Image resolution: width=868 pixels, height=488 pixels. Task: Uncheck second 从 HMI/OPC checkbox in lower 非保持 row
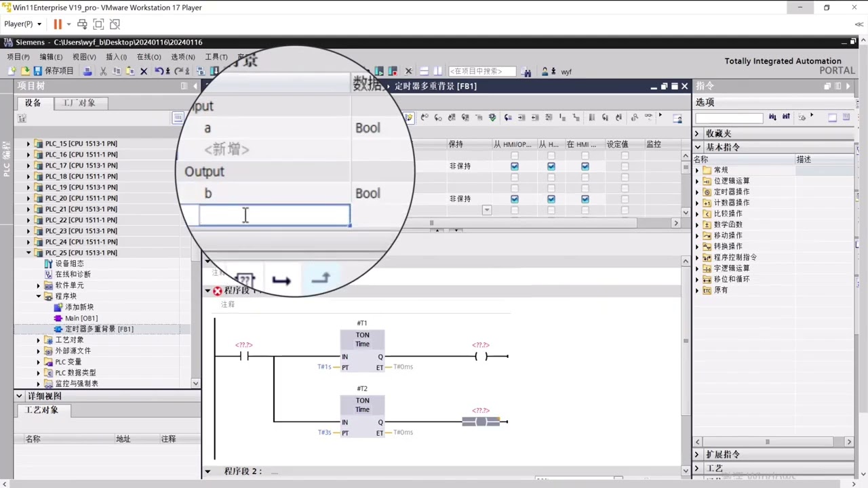click(x=515, y=199)
